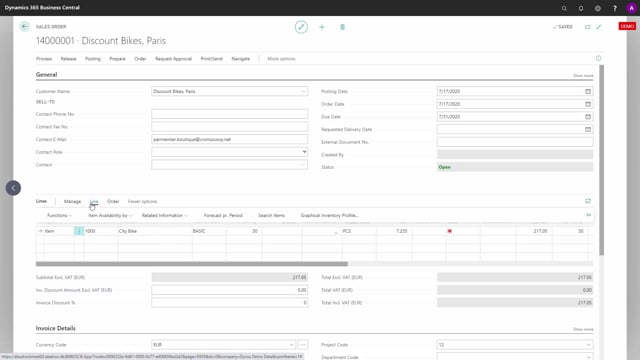Click the left side panel chevron button
640x360 pixels.
point(13,188)
